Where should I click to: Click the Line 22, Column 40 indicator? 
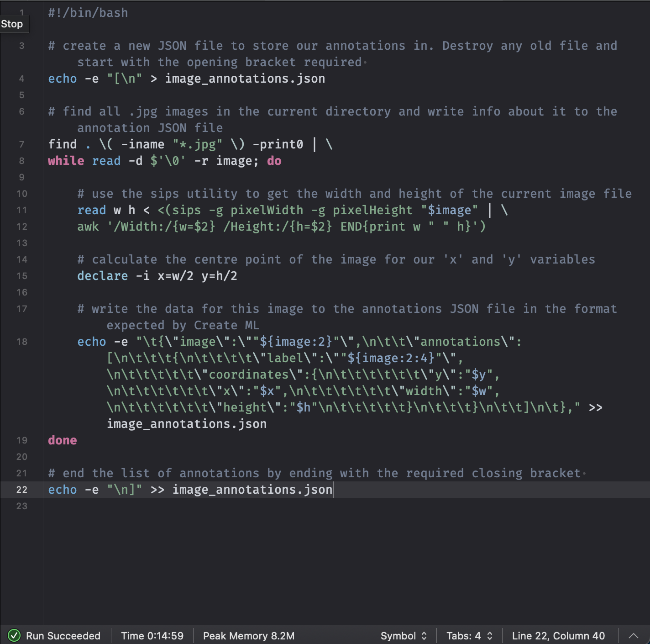point(558,635)
